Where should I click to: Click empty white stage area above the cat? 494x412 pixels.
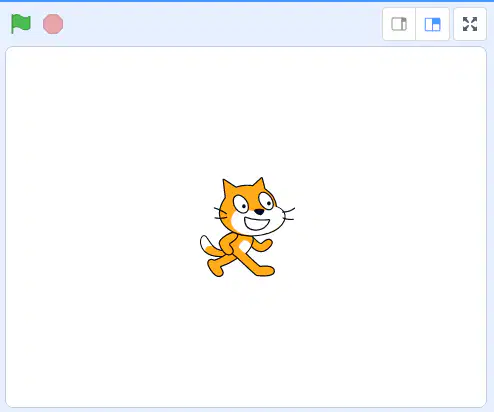[246, 110]
